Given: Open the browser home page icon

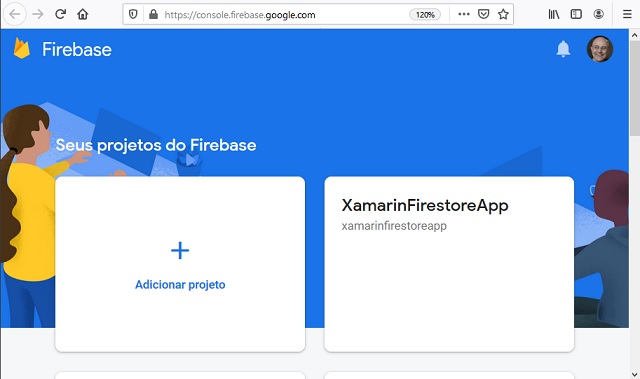Looking at the screenshot, I should (x=83, y=14).
